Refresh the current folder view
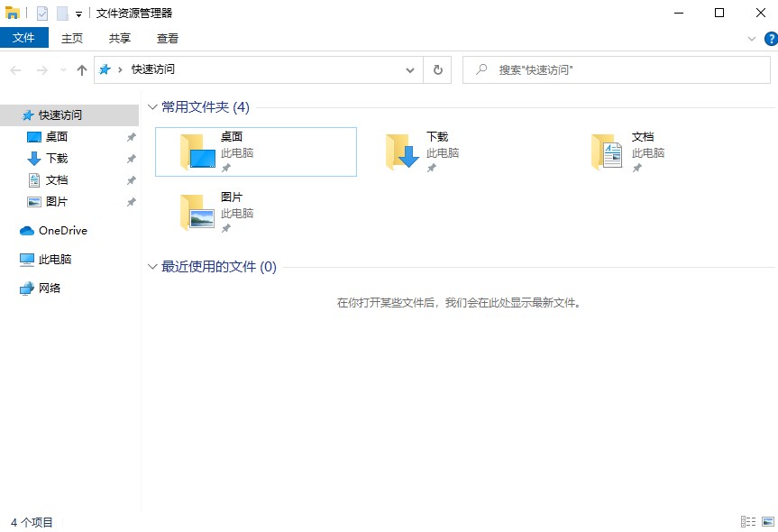Viewport: 778px width, 532px height. (438, 69)
